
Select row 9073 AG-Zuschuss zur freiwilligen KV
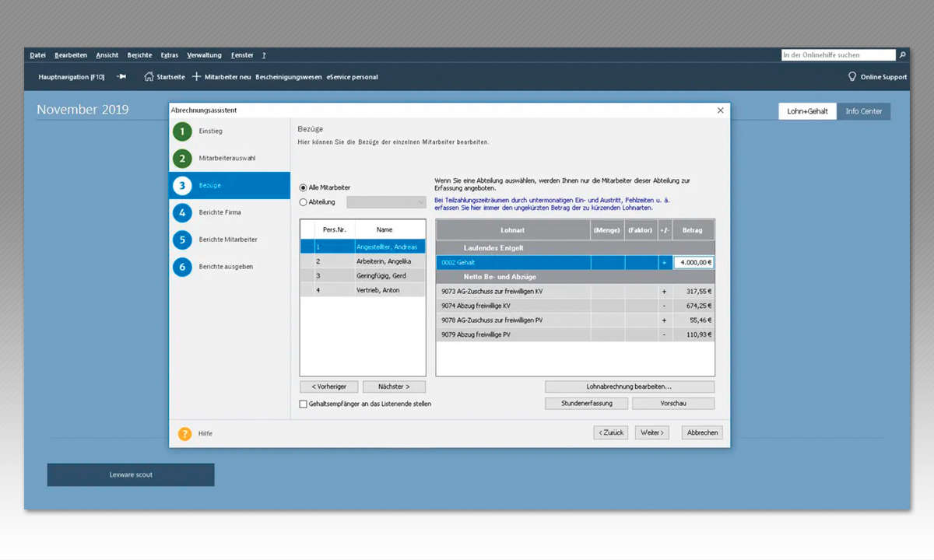click(575, 291)
